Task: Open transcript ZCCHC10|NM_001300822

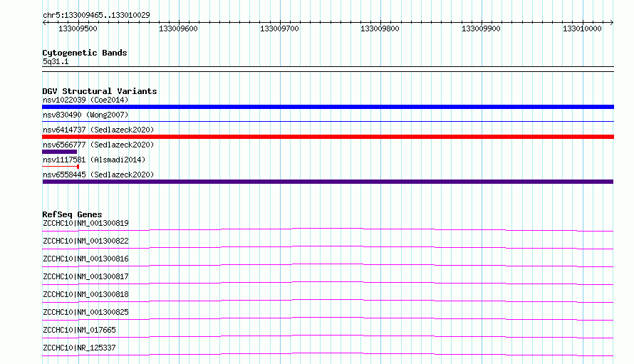Action: coord(85,241)
